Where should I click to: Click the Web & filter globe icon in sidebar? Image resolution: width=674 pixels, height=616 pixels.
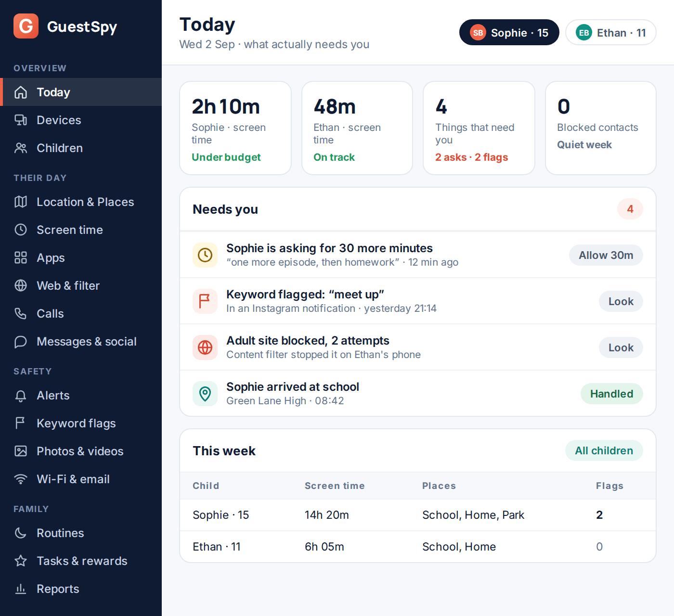(21, 285)
